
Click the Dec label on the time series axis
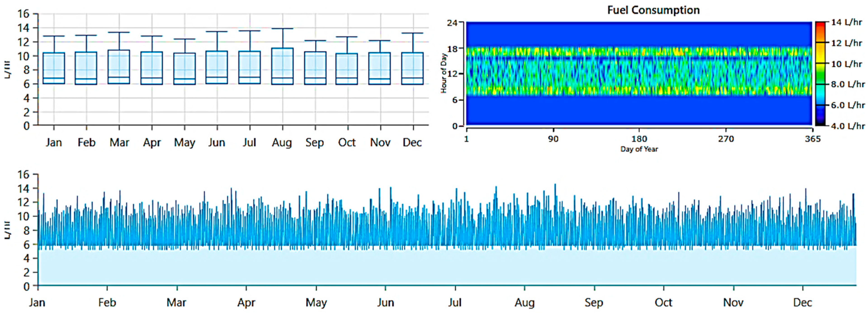tap(802, 303)
